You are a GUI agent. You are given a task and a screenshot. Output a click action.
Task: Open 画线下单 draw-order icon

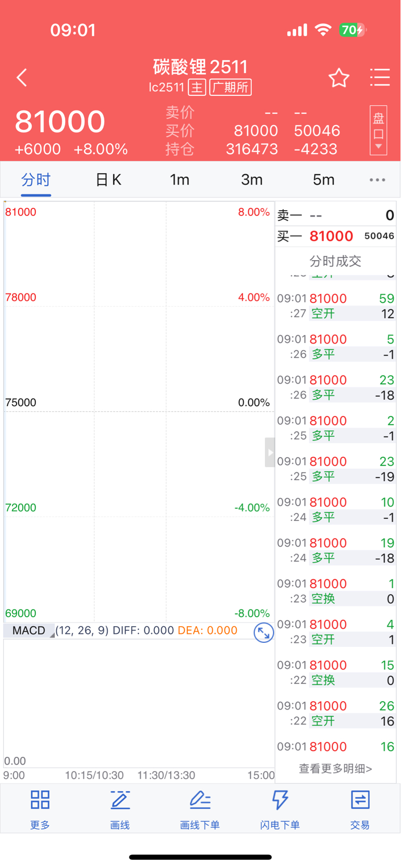tap(200, 800)
